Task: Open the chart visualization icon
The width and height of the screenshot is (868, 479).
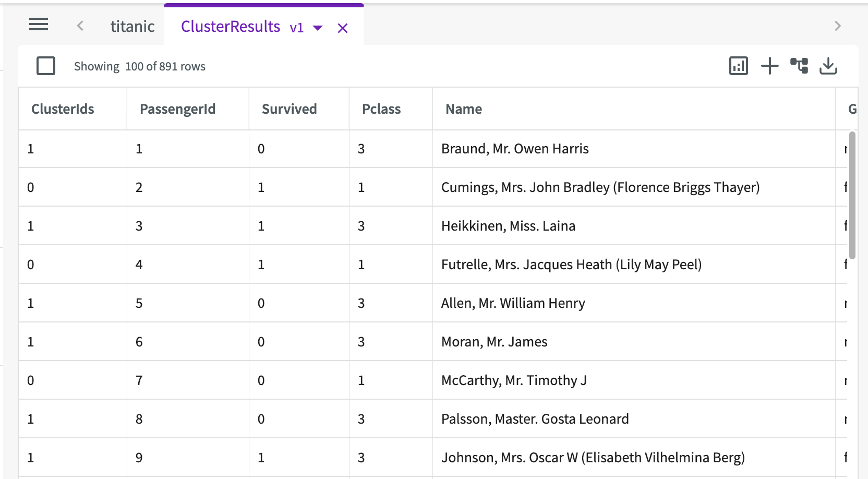Action: [739, 66]
